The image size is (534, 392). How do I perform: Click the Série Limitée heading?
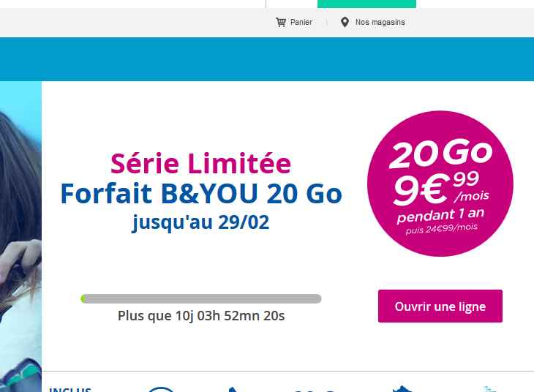pyautogui.click(x=200, y=163)
